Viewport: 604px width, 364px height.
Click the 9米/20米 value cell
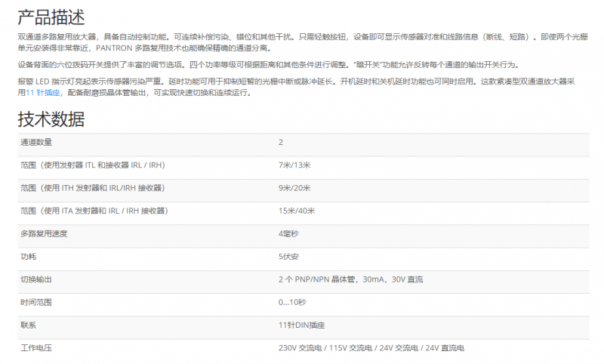click(295, 187)
